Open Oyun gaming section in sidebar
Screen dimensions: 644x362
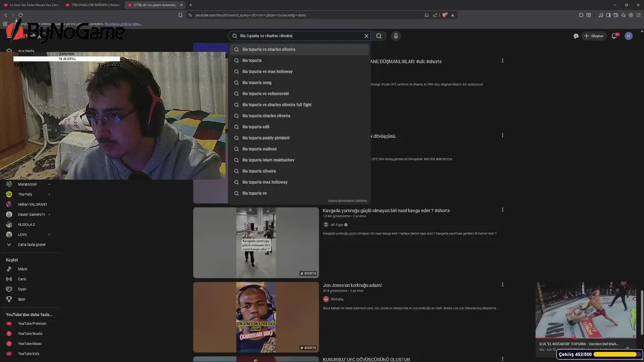22,289
